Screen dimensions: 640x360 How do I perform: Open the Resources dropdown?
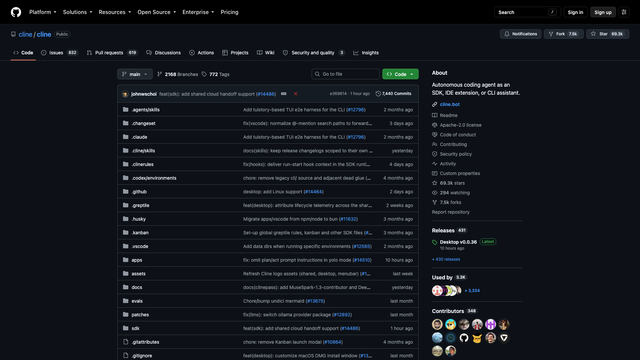click(115, 12)
